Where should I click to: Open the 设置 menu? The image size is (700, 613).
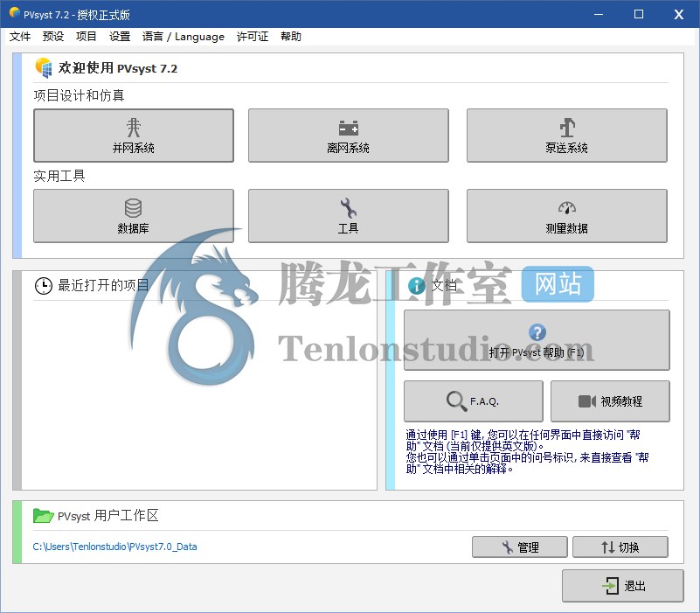click(120, 37)
